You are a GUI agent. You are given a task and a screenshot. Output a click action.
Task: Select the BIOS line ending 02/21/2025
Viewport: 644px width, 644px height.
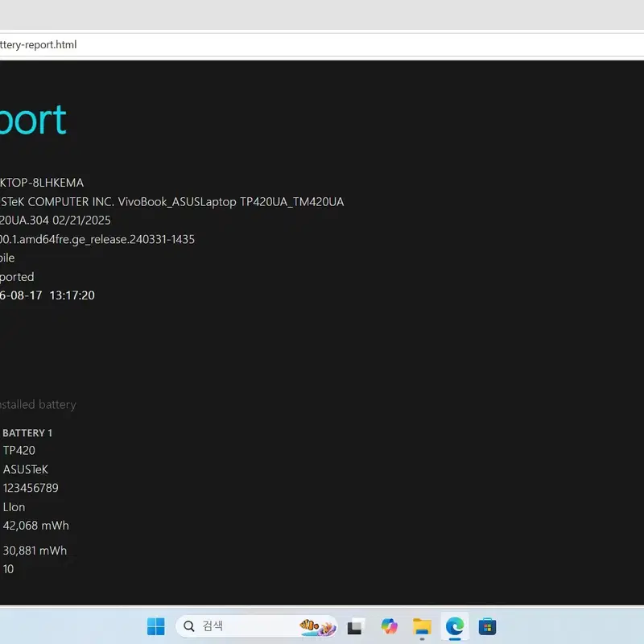coord(55,221)
